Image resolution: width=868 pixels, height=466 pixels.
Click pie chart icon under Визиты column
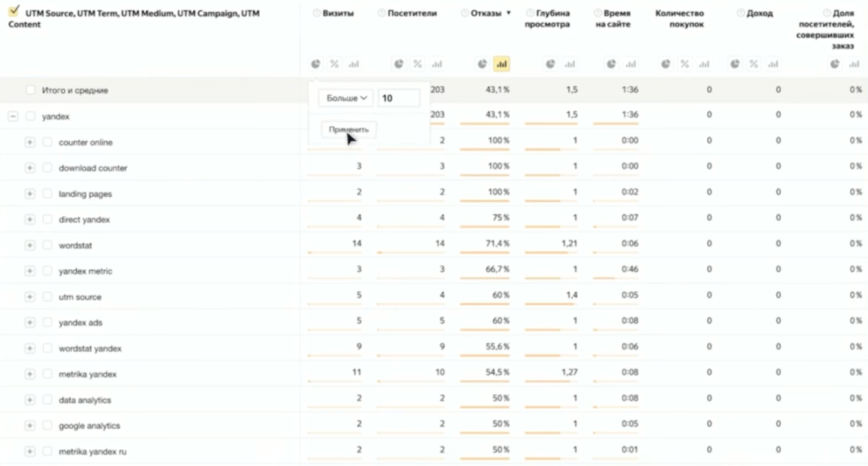tap(316, 64)
